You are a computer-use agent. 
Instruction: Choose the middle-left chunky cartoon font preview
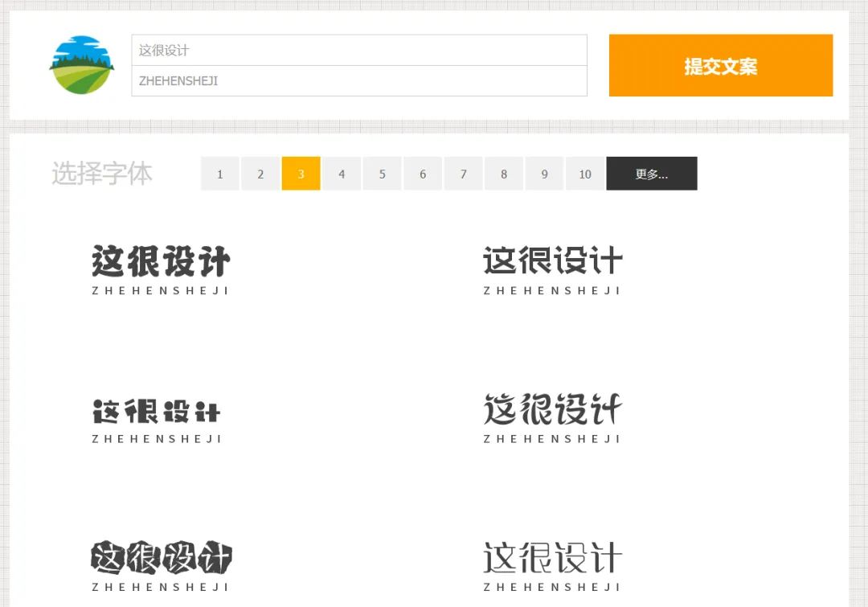coord(158,412)
